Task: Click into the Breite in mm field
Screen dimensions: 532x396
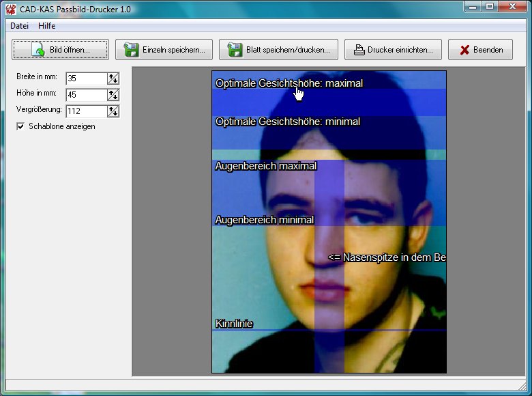Action: [x=86, y=79]
